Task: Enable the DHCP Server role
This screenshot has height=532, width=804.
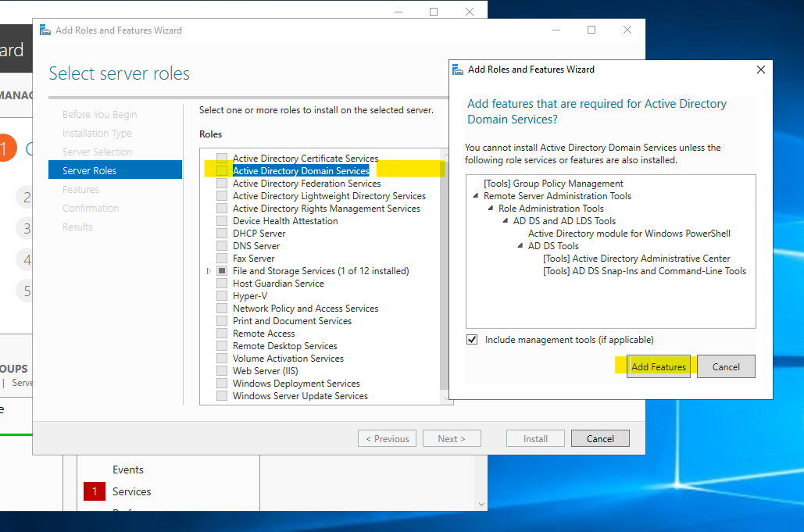Action: pos(222,234)
